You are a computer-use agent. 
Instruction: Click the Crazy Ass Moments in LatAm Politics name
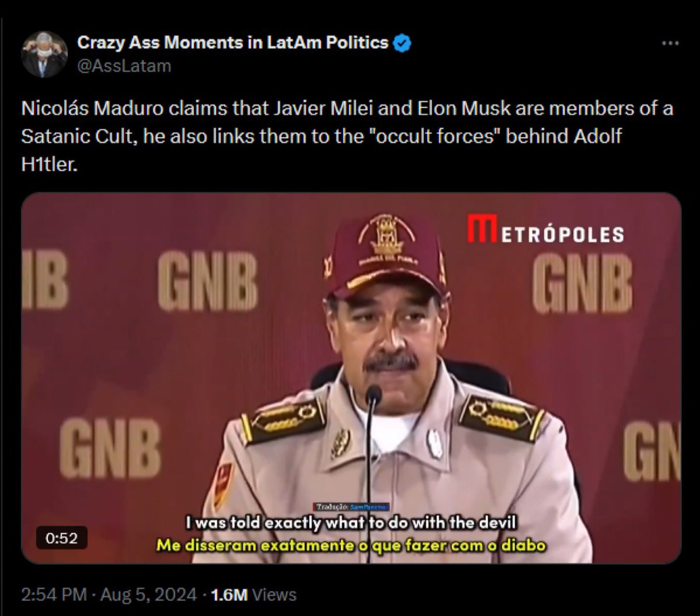click(233, 42)
